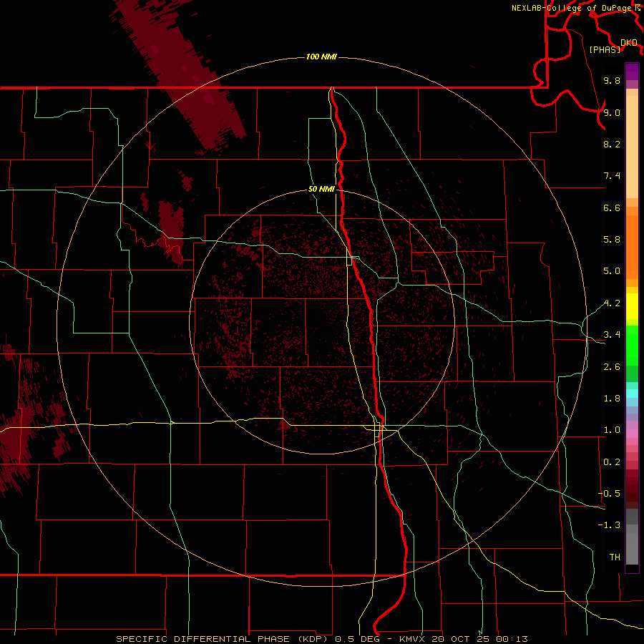
Task: Click the 0.2 scale label
Action: pyautogui.click(x=612, y=462)
